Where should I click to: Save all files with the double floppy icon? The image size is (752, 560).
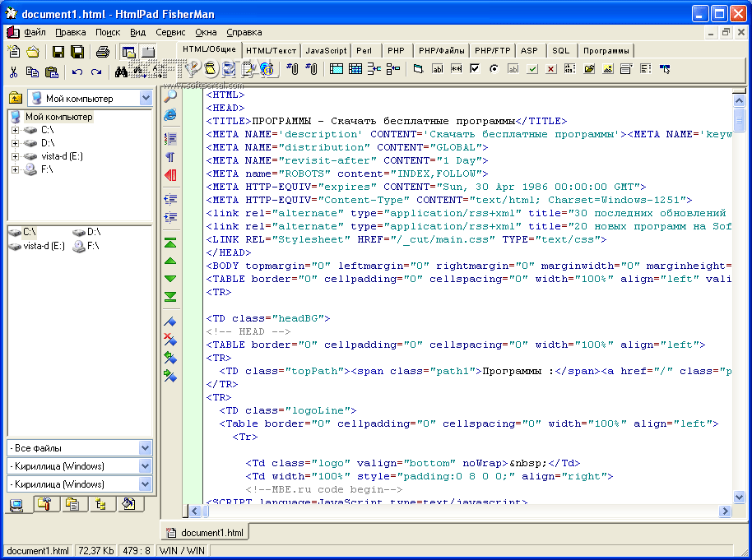click(x=77, y=51)
